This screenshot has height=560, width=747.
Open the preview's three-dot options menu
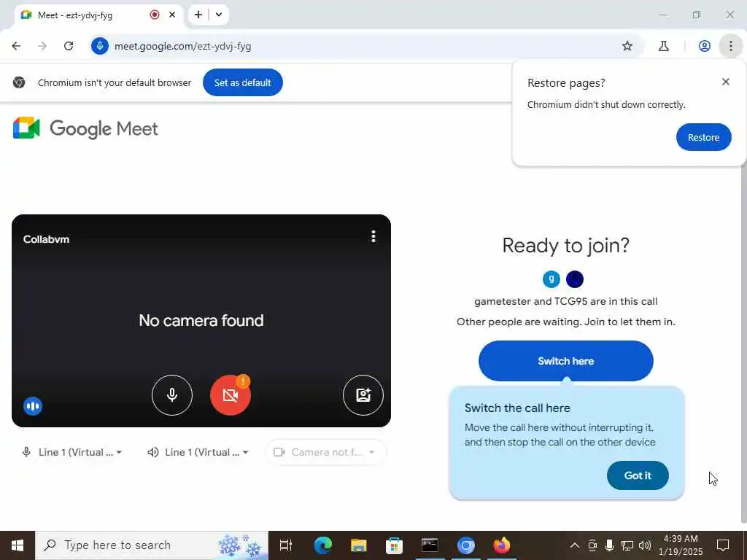click(373, 236)
